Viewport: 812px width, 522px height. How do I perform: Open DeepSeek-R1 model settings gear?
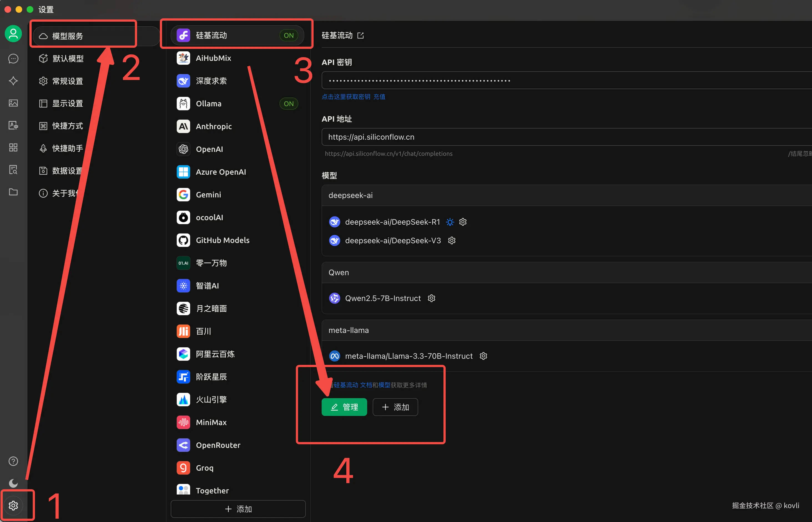[463, 222]
